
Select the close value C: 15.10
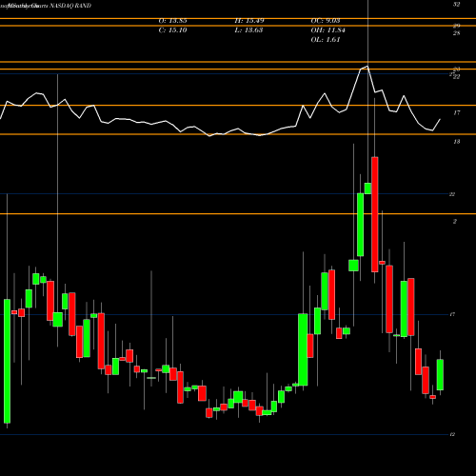pos(172,30)
